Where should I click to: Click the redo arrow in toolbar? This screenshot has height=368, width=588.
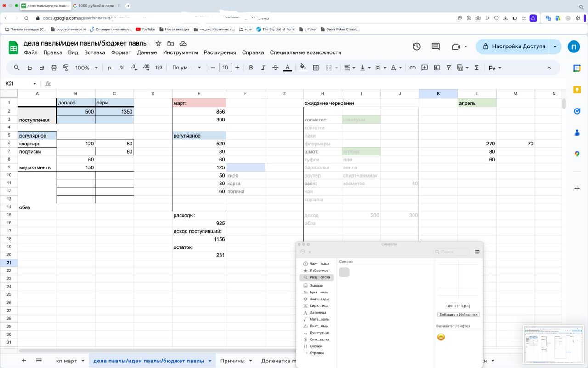pos(41,68)
